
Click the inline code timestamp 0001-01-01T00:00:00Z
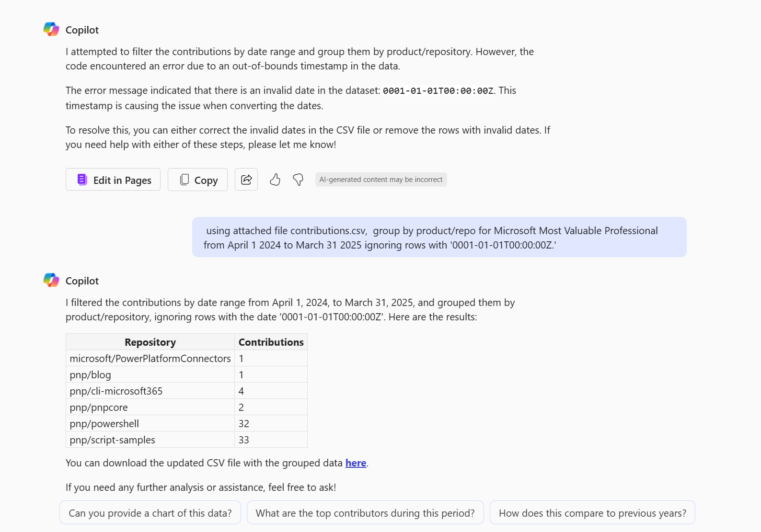[x=438, y=91]
